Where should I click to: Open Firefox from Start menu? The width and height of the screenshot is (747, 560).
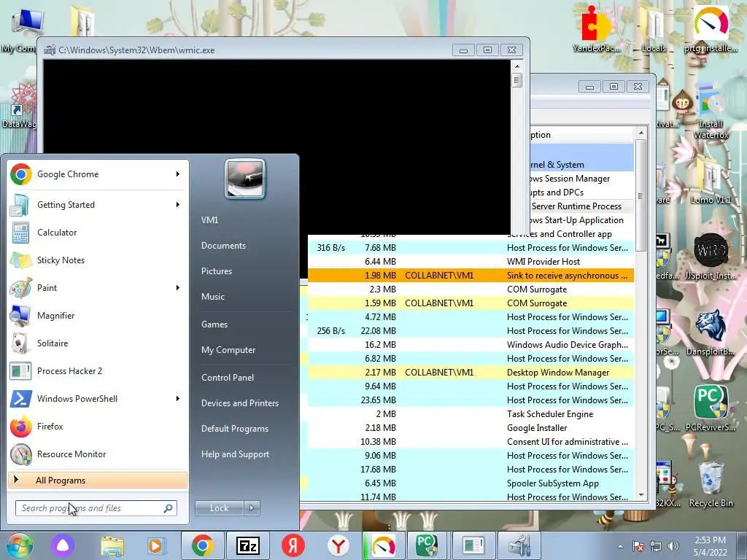98,426
